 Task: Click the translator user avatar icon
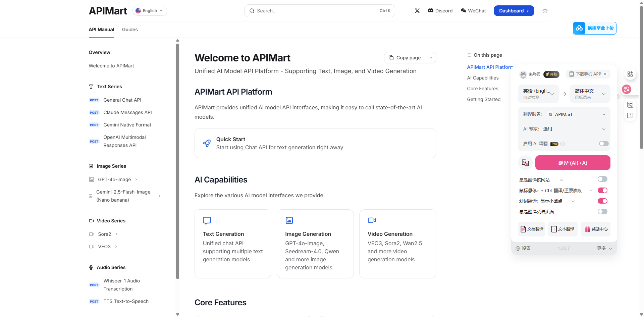523,74
